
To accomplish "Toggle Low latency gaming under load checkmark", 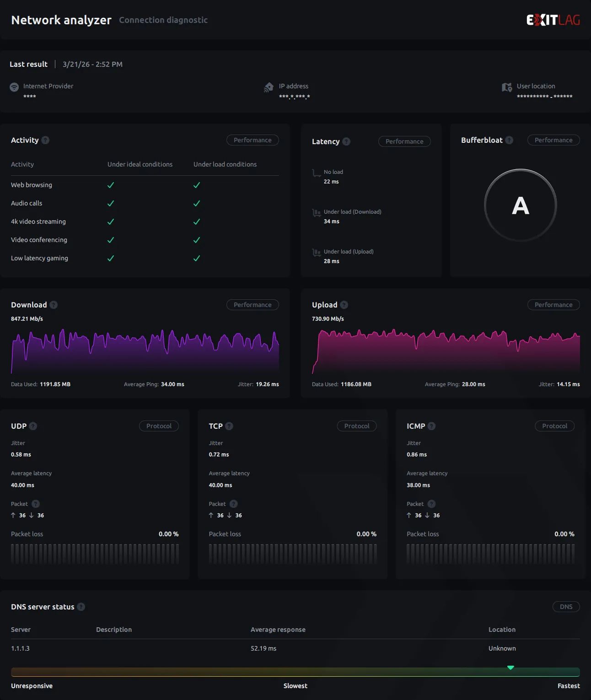I will [x=197, y=258].
